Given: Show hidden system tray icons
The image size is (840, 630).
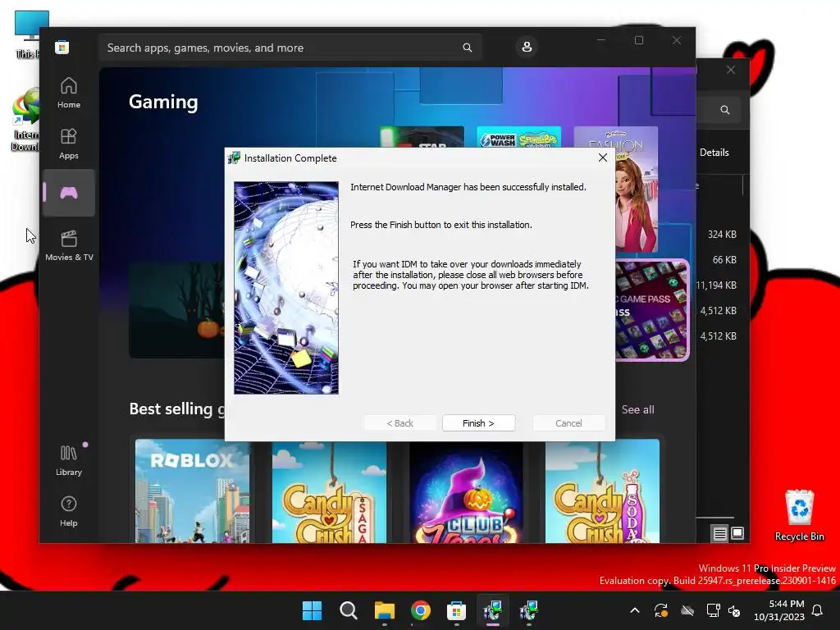Looking at the screenshot, I should click(x=635, y=610).
